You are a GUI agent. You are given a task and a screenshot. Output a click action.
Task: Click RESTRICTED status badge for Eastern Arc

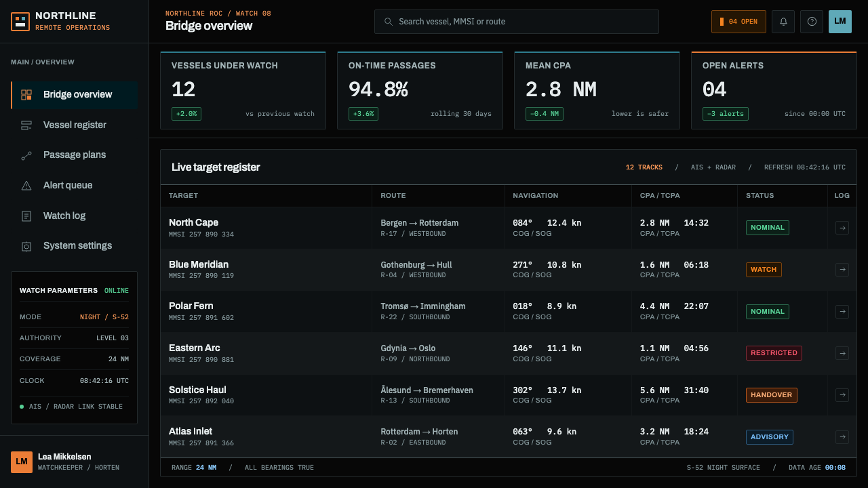[x=774, y=353]
